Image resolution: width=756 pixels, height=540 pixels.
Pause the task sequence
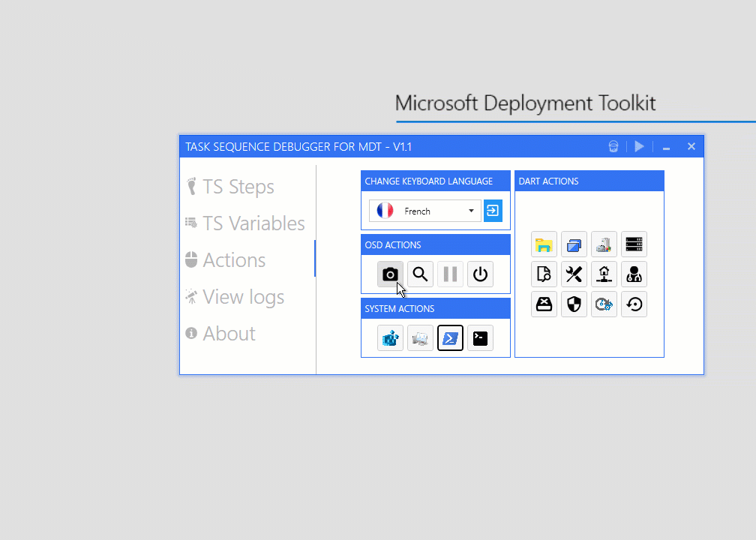tap(450, 274)
